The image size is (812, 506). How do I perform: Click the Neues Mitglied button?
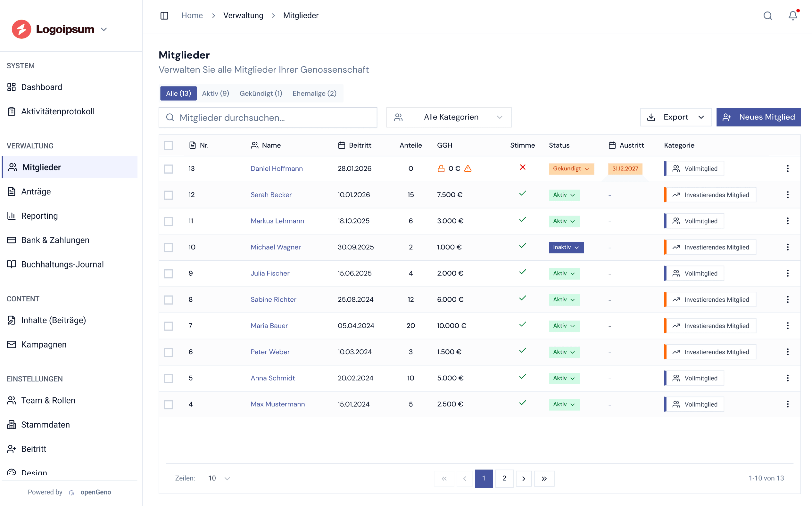[x=758, y=117]
